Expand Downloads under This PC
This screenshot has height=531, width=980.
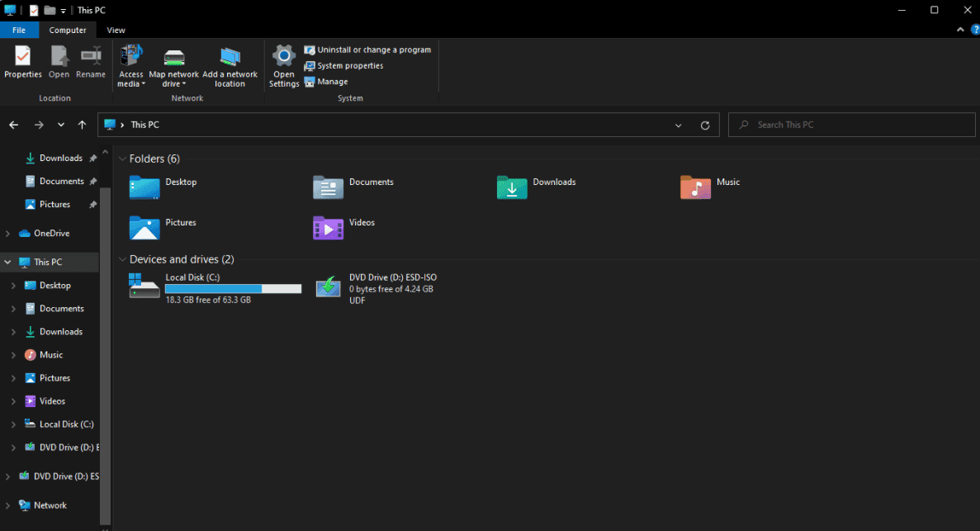tap(13, 331)
